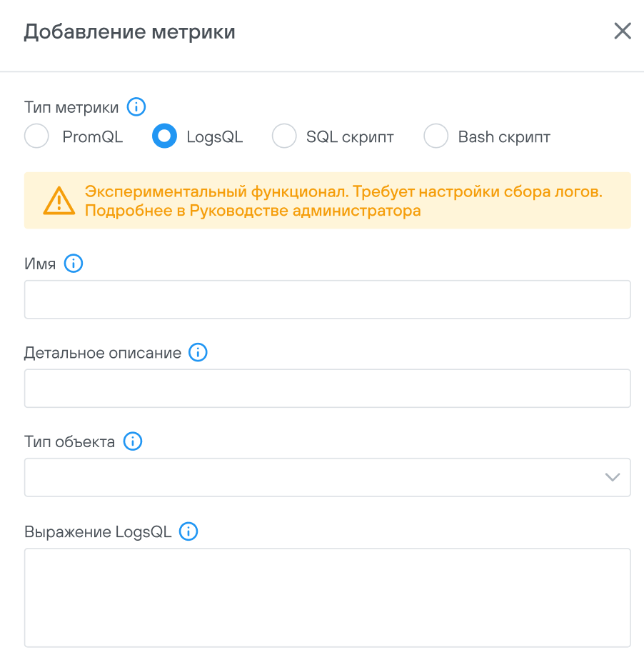Click the Добавление метрики dialog title
644x655 pixels.
(x=130, y=32)
